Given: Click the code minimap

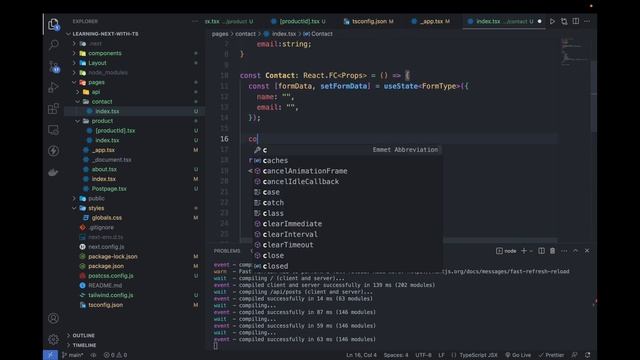Looking at the screenshot, I should (x=574, y=51).
